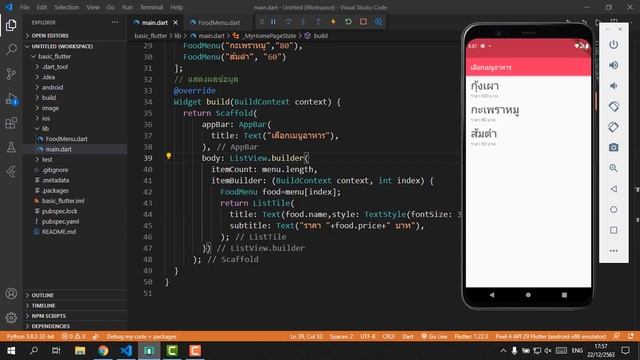640x360 pixels.
Task: Close the main.dart tab
Action: click(x=176, y=22)
